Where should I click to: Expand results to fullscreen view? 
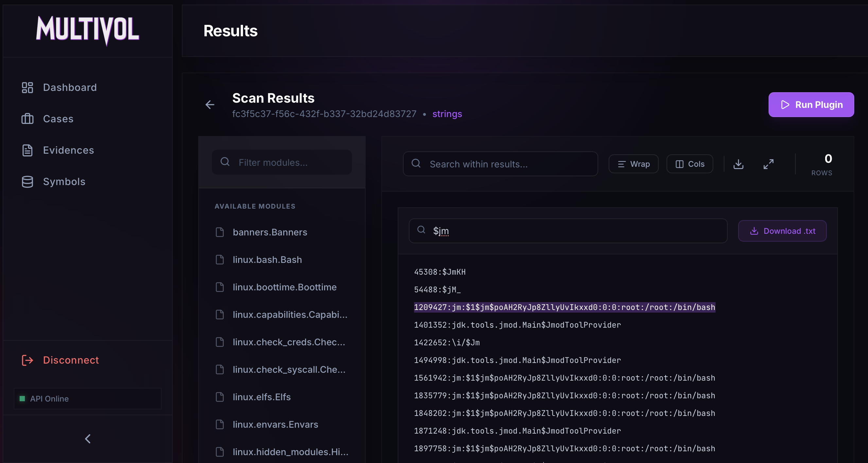(768, 164)
